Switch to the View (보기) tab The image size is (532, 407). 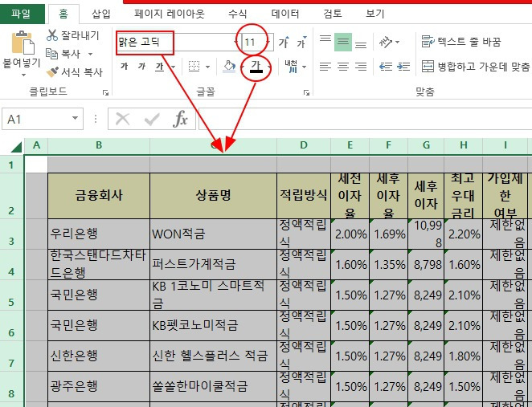[374, 14]
